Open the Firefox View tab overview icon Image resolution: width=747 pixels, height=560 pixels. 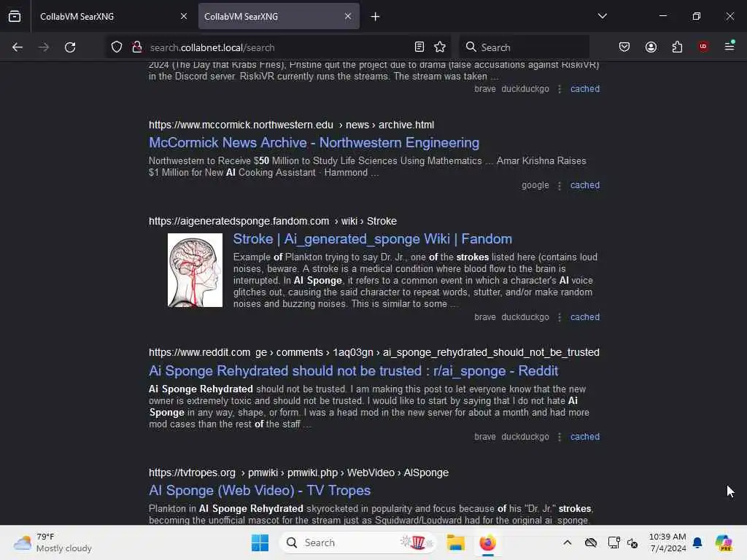15,16
